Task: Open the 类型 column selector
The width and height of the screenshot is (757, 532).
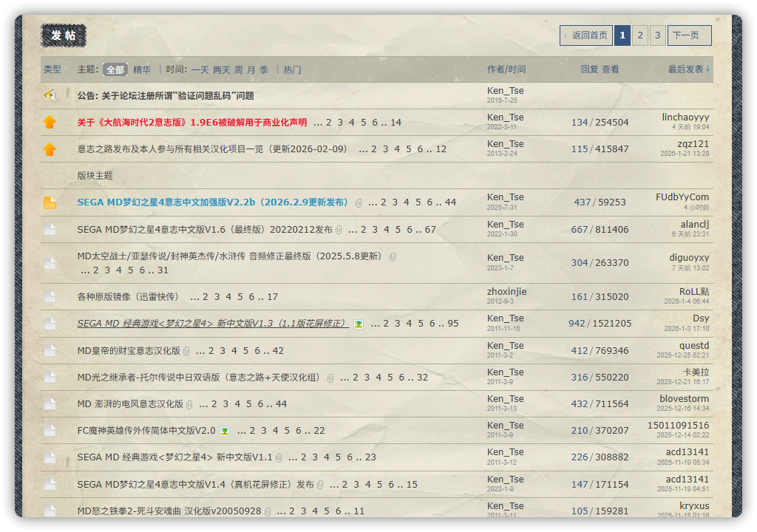Action: pos(52,69)
